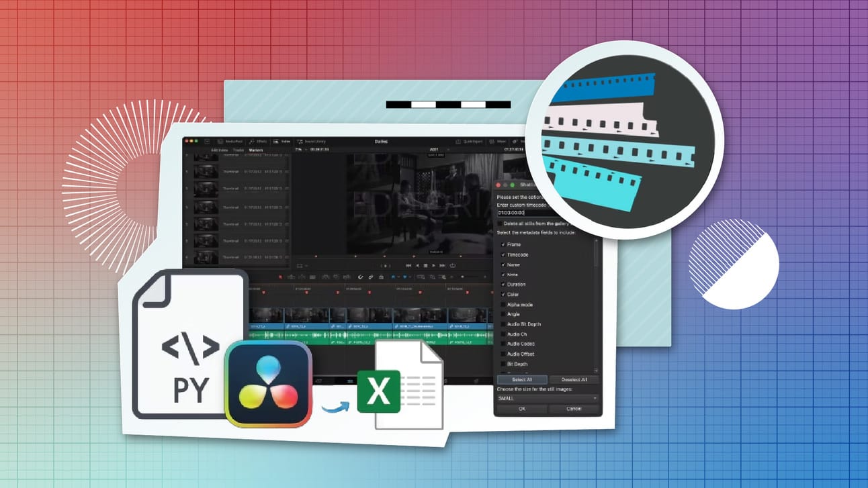
Task: Click the Insert Clip icon
Action: [325, 277]
